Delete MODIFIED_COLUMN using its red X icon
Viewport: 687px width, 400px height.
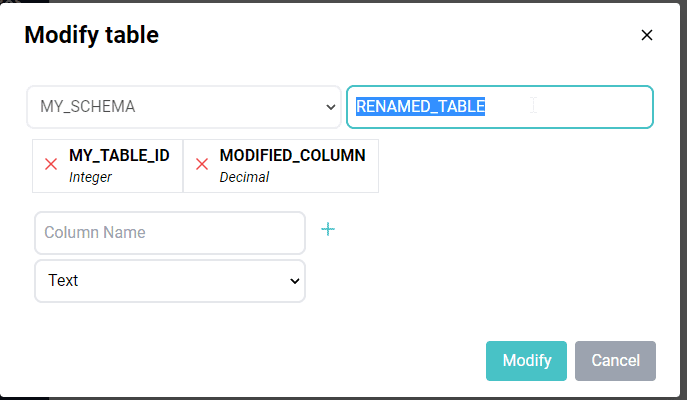[x=202, y=164]
